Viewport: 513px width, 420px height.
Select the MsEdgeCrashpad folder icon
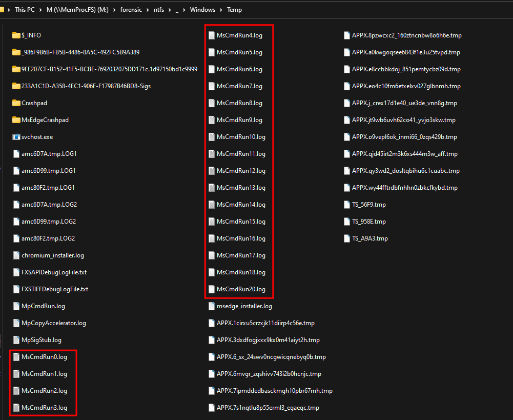pyautogui.click(x=16, y=120)
